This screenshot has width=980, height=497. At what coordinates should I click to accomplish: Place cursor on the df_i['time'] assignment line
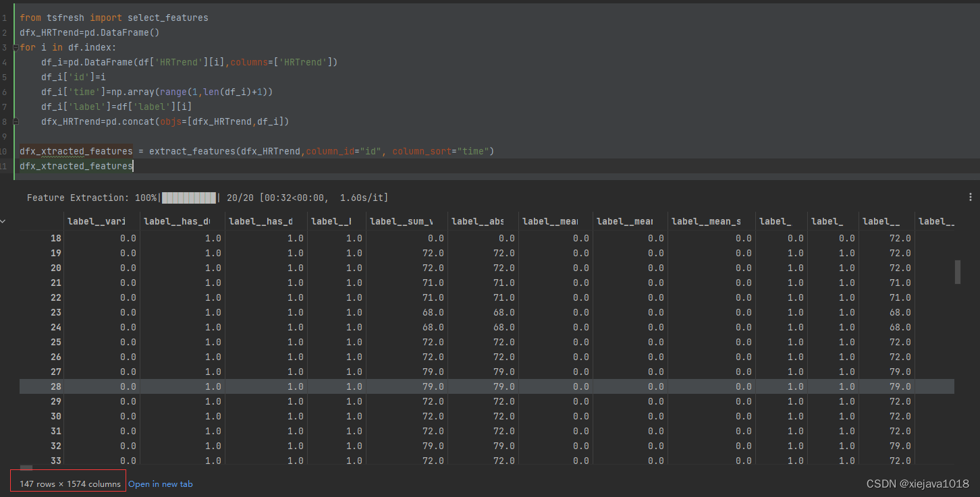click(157, 92)
